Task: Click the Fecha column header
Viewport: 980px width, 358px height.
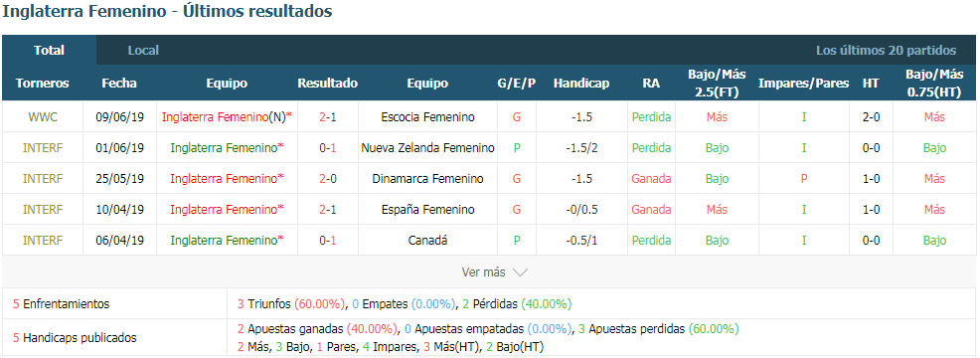Action: click(x=119, y=84)
